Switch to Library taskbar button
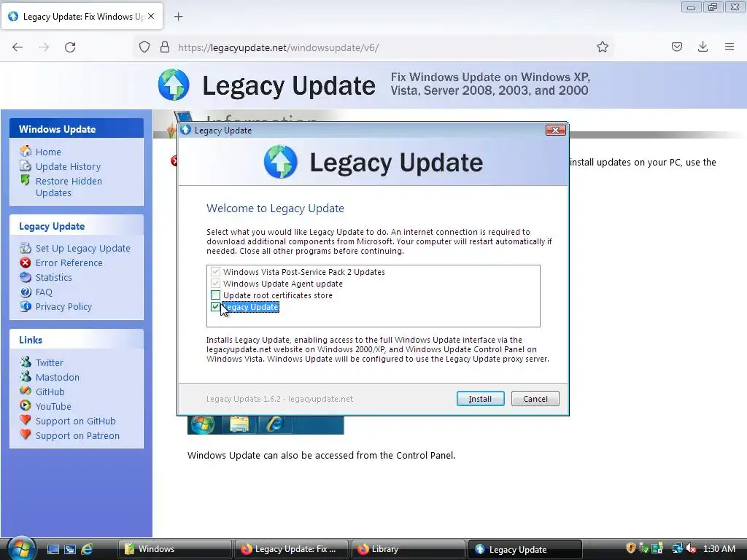747x560 pixels. click(x=408, y=549)
